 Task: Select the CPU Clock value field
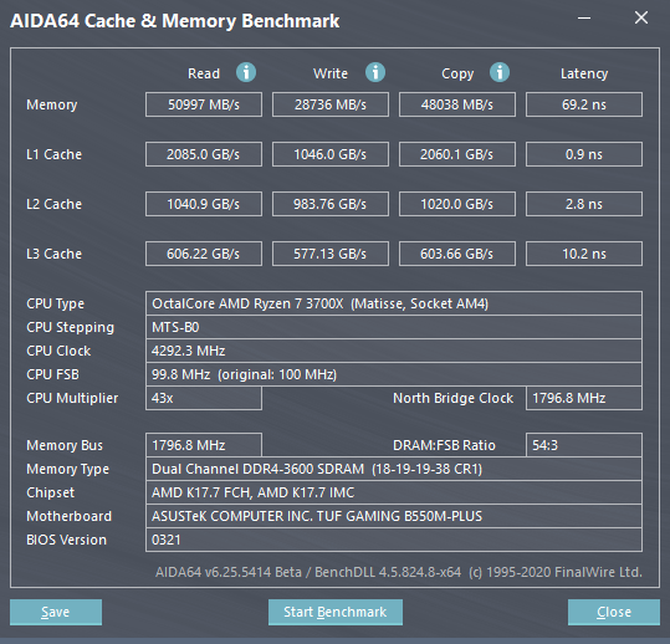(394, 351)
